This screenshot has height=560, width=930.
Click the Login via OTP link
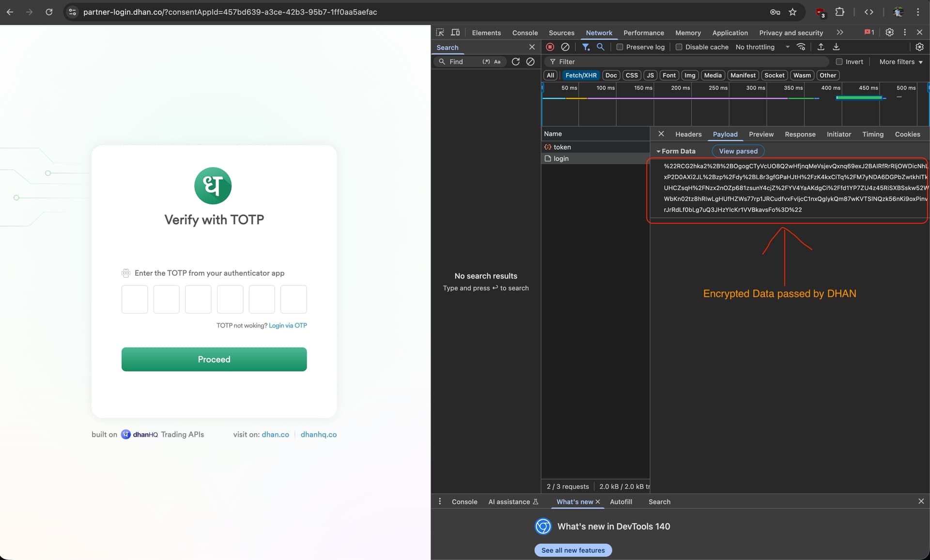(x=288, y=326)
